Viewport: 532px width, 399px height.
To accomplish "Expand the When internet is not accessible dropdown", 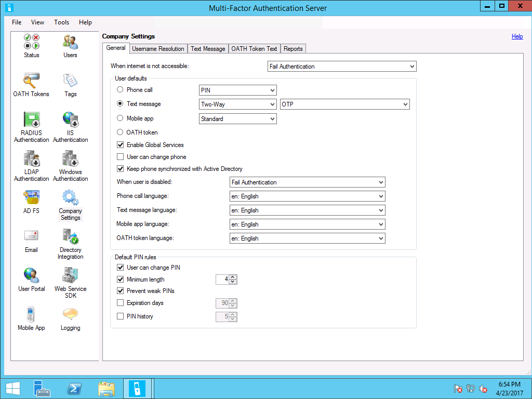I will point(342,66).
